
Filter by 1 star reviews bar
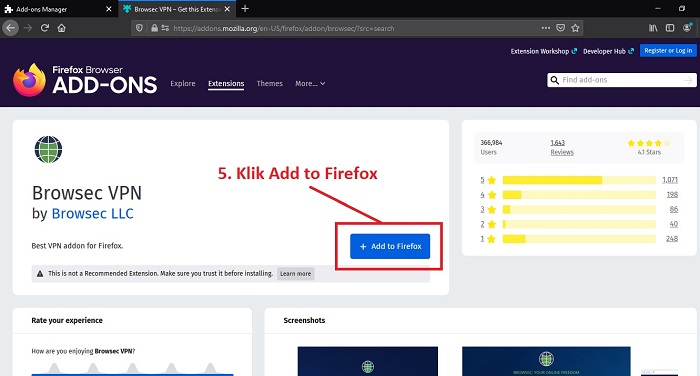point(579,239)
